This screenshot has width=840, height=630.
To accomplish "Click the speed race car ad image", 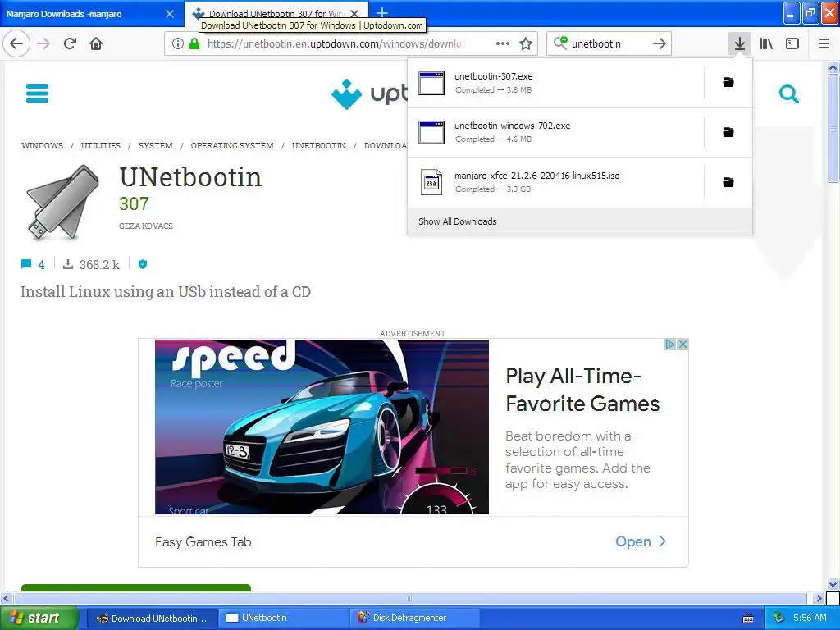I will (322, 427).
